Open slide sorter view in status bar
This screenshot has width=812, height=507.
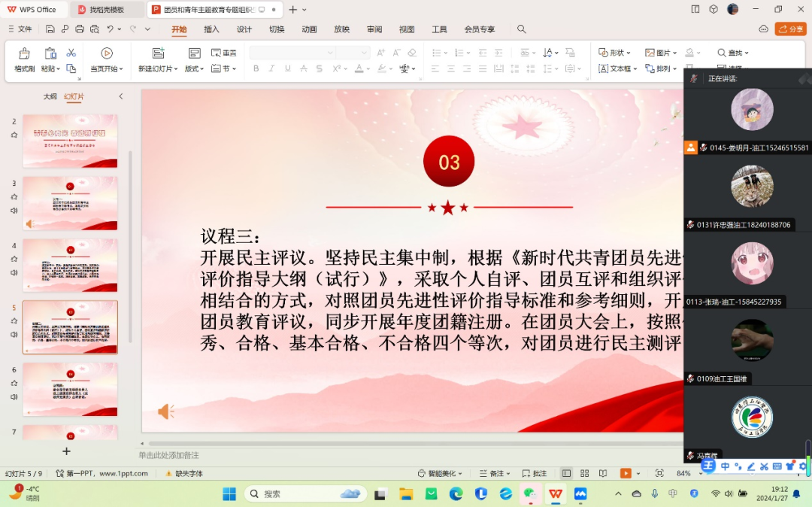pyautogui.click(x=584, y=473)
